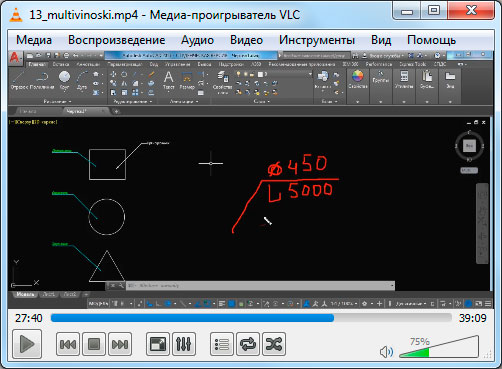Mute audio via speaker icon

(x=386, y=352)
